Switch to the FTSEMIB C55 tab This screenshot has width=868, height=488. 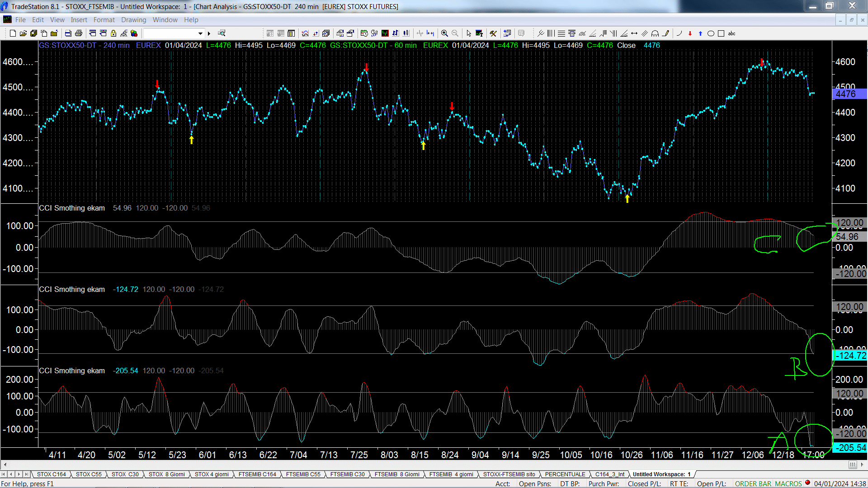303,474
